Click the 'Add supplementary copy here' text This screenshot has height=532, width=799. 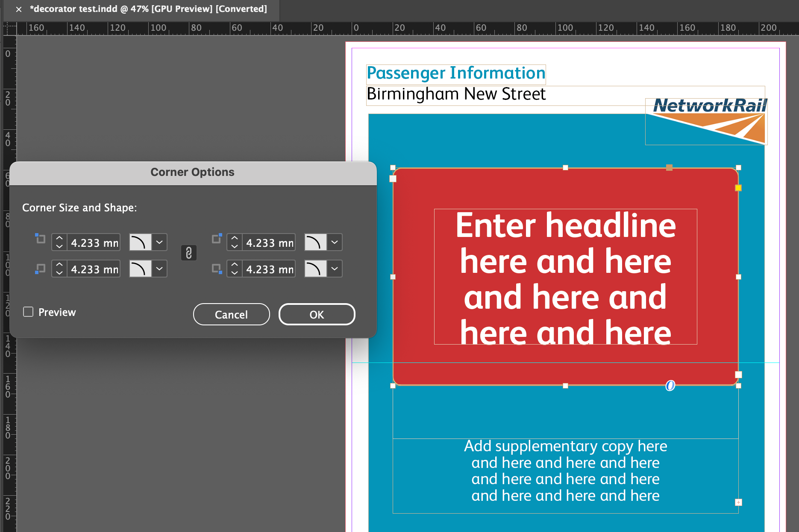(565, 446)
